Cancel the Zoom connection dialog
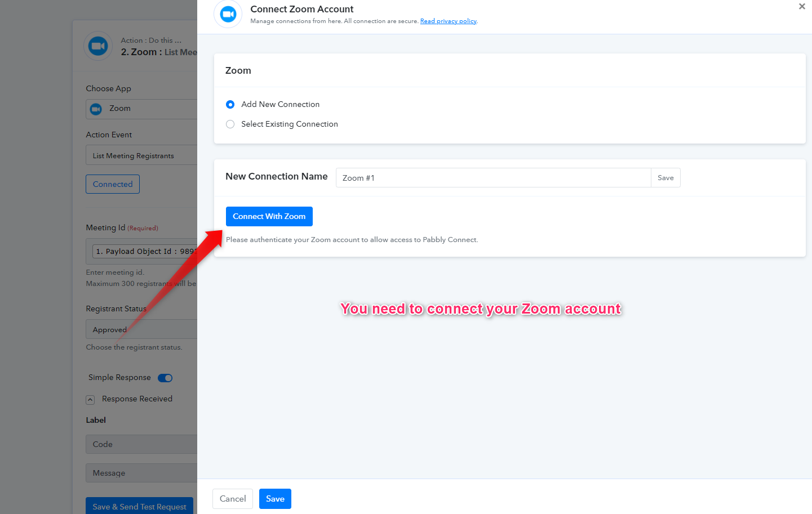Image resolution: width=812 pixels, height=514 pixels. pos(233,499)
